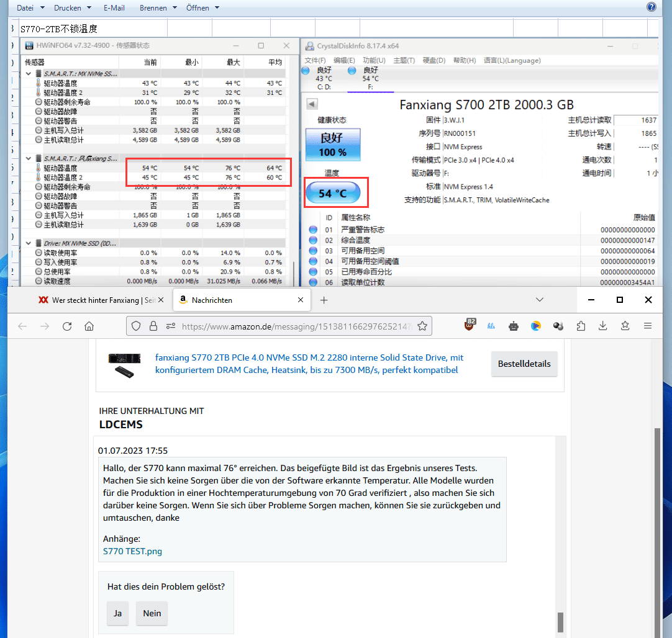Collapse the Drive: MX NVMe SSD sensor group
The height and width of the screenshot is (638, 672).
(x=29, y=243)
